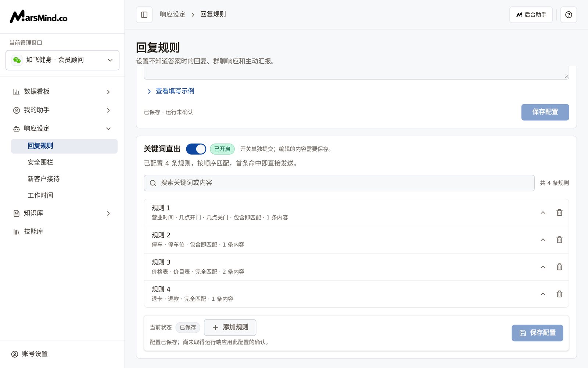The width and height of the screenshot is (588, 368).
Task: Collapse 规则 3 with its chevron
Action: 543,267
